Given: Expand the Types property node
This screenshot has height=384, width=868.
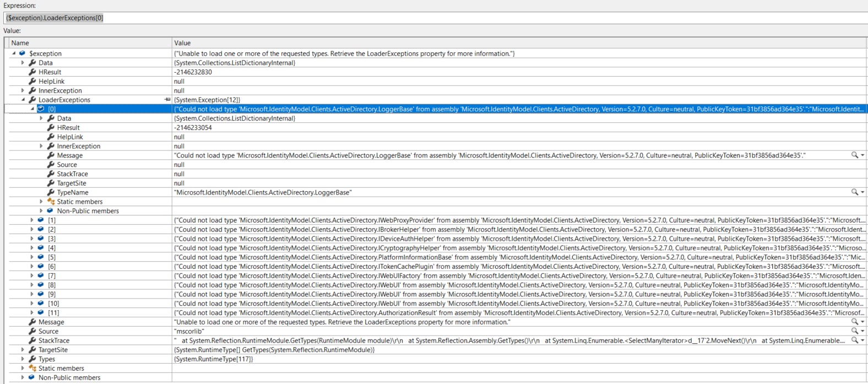Looking at the screenshot, I should [x=23, y=359].
